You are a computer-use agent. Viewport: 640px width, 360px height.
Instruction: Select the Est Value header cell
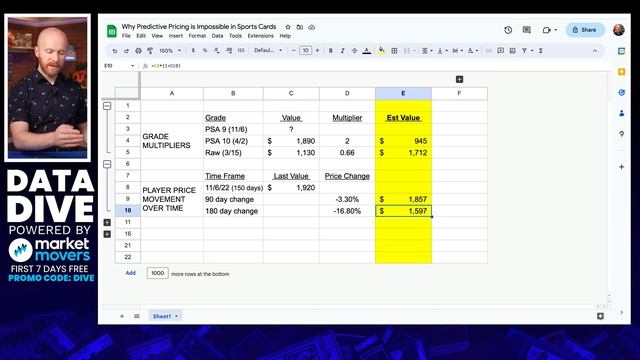click(403, 118)
